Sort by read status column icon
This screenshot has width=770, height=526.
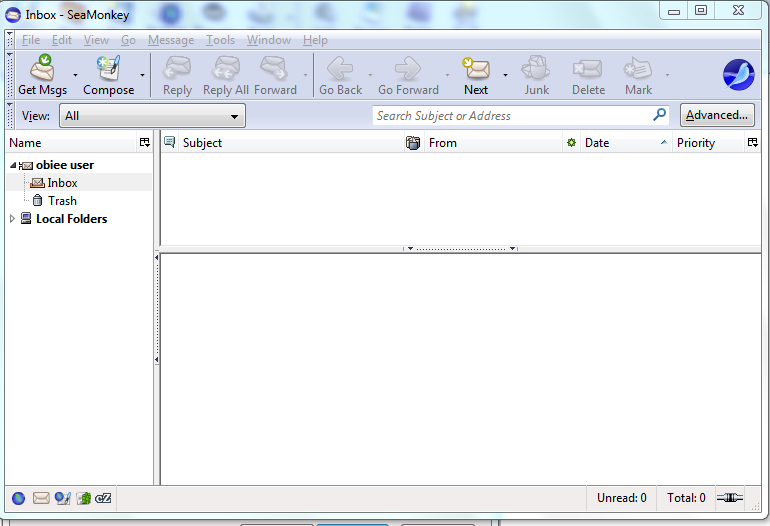click(571, 143)
